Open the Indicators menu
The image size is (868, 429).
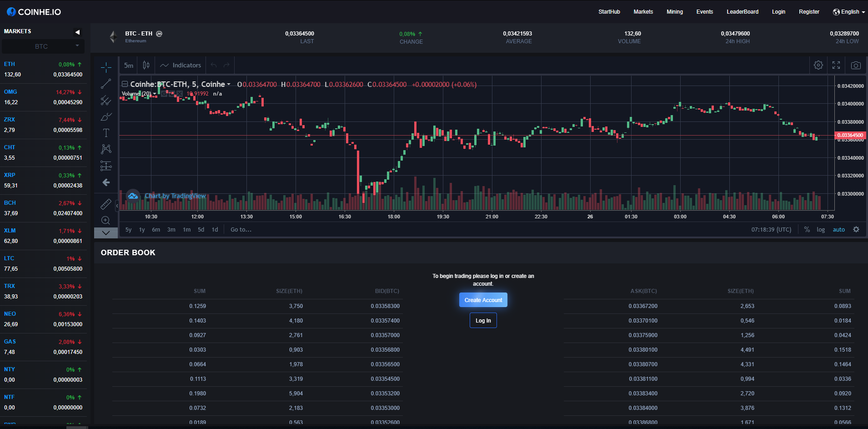pos(181,65)
